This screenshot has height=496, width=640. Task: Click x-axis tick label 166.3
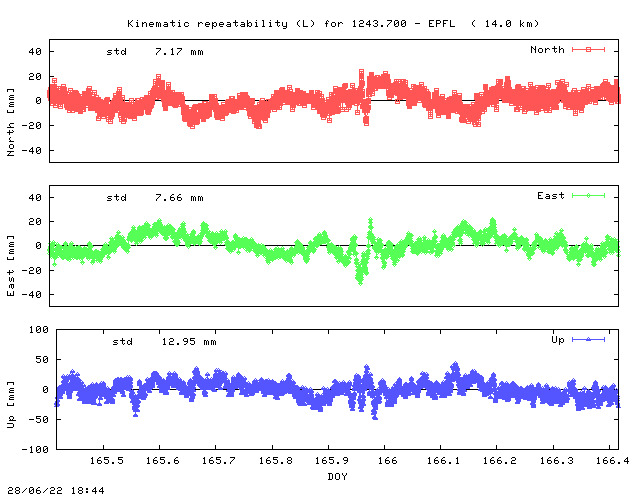556,460
